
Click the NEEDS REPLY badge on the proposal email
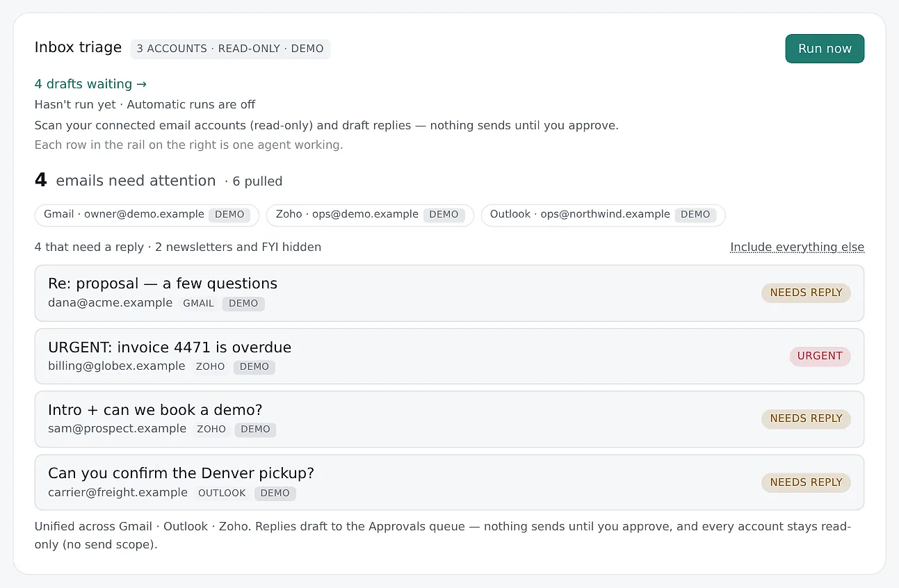pyautogui.click(x=806, y=293)
